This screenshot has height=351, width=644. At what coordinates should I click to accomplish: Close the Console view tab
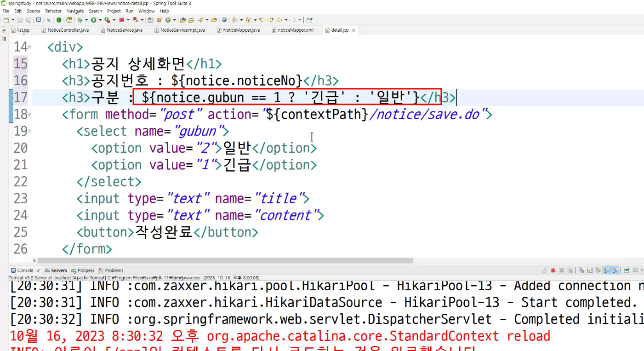38,270
